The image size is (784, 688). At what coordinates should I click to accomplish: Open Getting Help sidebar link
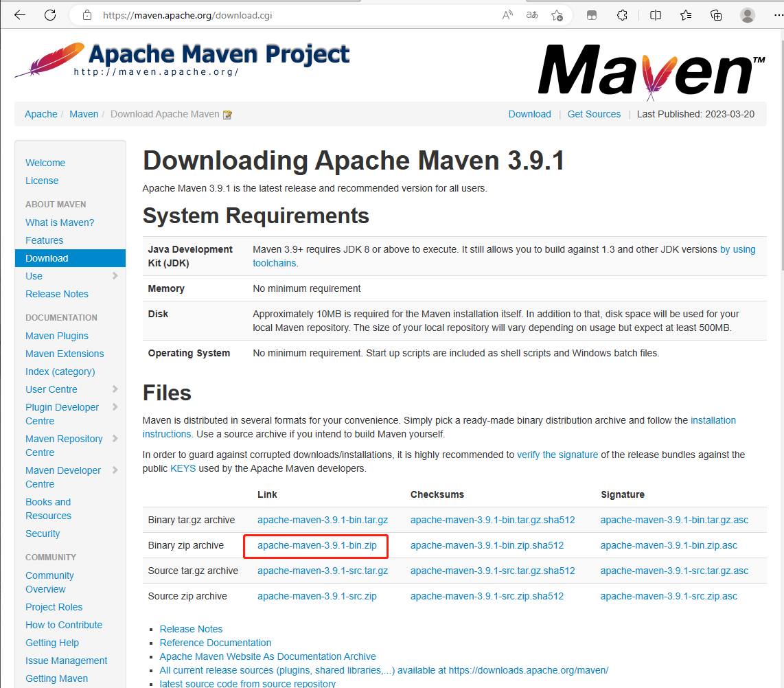(52, 643)
